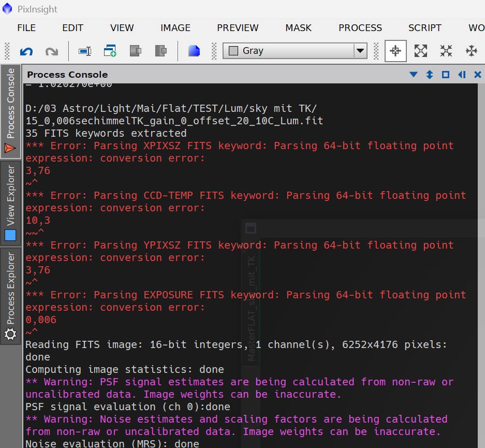
Task: Click the first gray duplicate-image icon
Action: point(136,51)
